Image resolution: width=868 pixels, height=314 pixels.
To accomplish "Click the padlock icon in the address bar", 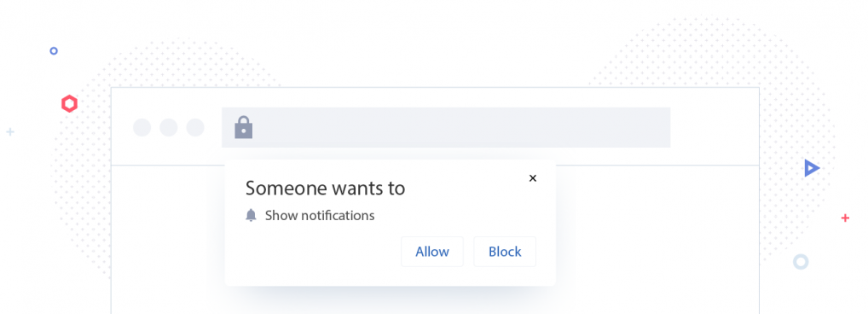I will coord(244,127).
